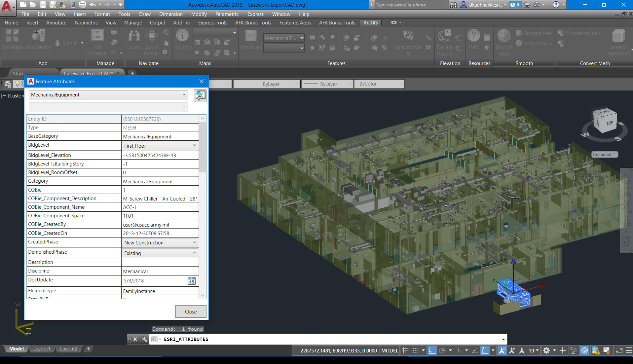Click the workspace switching gear icon

click(546, 350)
